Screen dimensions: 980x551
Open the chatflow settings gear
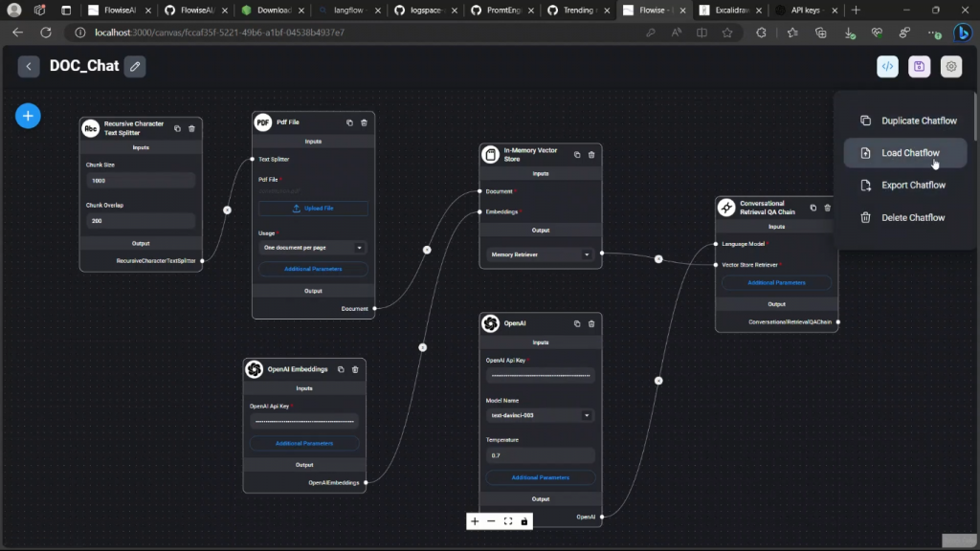coord(951,66)
